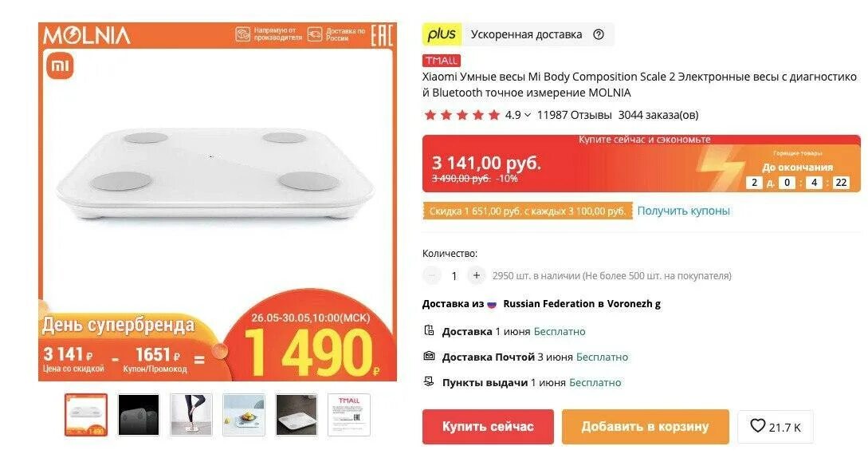
Task: Open the 11987 Отзывы reviews link
Action: [x=574, y=116]
